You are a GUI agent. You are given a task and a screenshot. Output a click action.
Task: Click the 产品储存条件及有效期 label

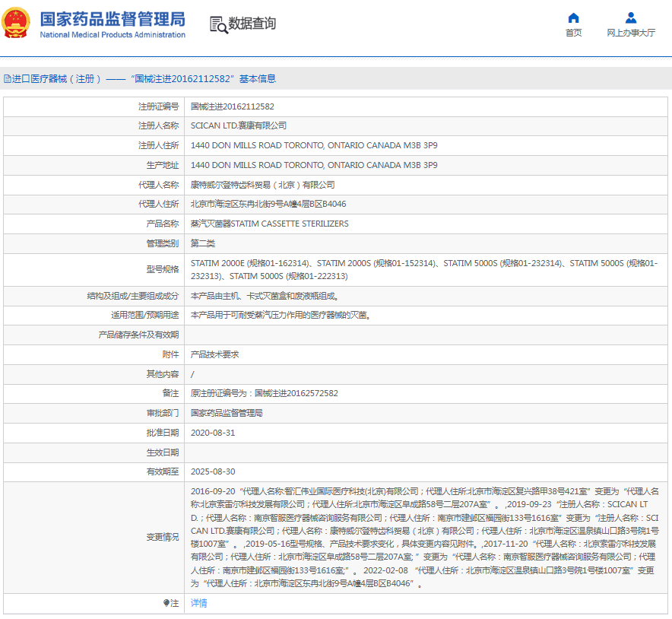tap(138, 335)
